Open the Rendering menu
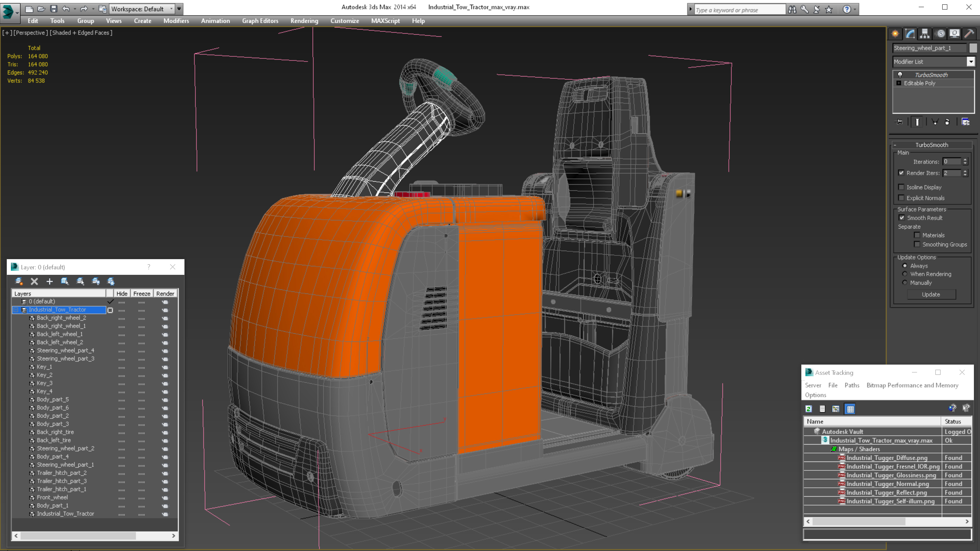980x551 pixels. point(304,21)
